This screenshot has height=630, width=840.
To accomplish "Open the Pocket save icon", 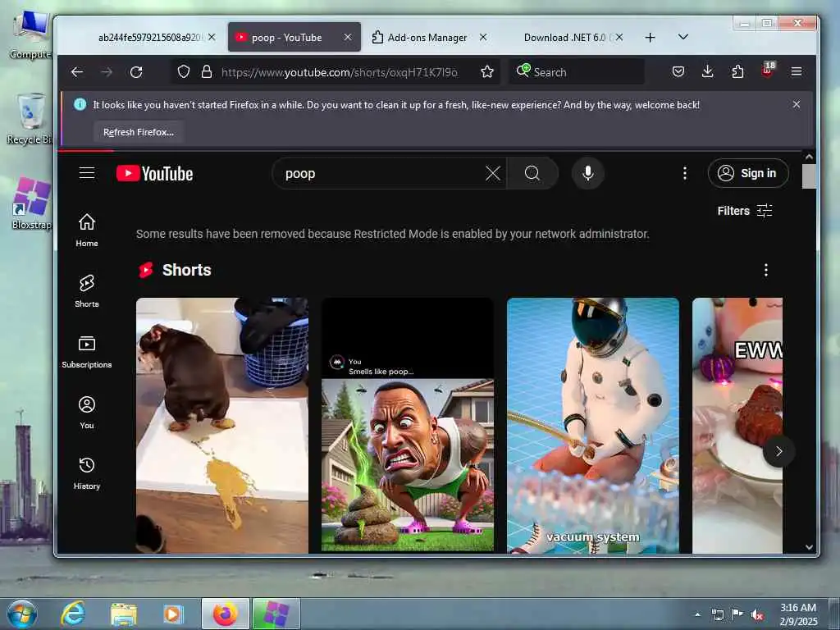I will [678, 72].
